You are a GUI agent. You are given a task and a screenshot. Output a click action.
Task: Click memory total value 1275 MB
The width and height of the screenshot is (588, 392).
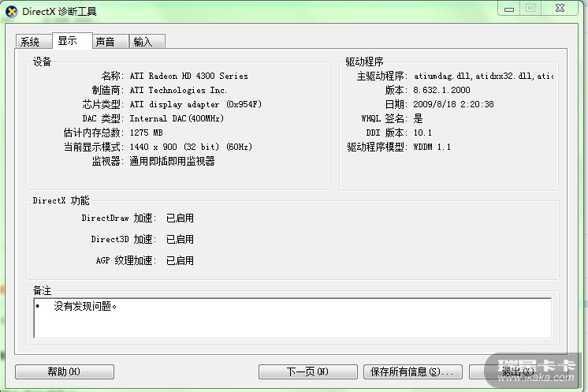[147, 133]
